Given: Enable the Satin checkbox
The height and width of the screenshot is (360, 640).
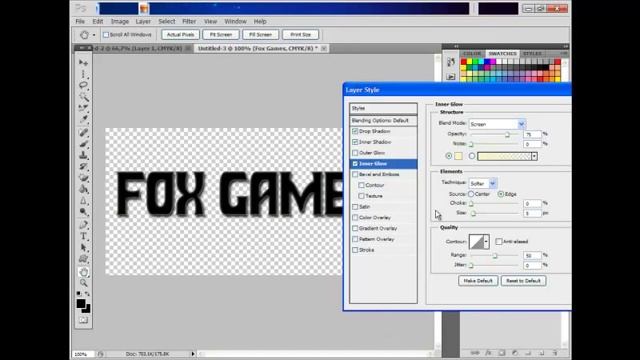Looking at the screenshot, I should 355,207.
